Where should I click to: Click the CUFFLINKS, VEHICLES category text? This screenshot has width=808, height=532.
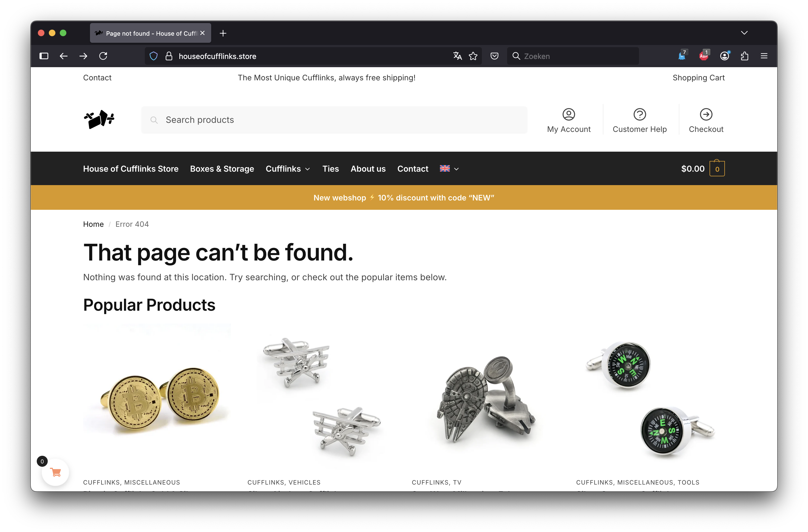(284, 482)
